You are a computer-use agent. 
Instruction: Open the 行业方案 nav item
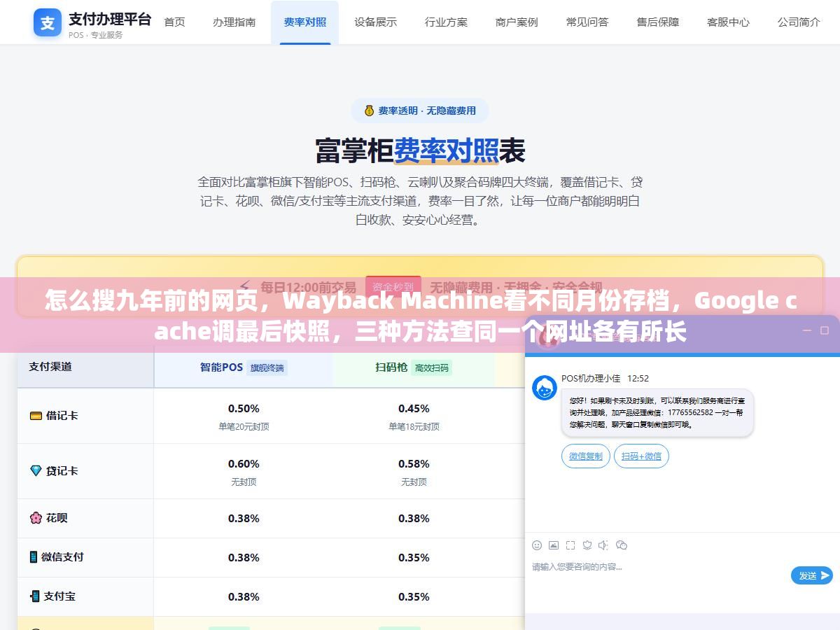click(x=446, y=22)
